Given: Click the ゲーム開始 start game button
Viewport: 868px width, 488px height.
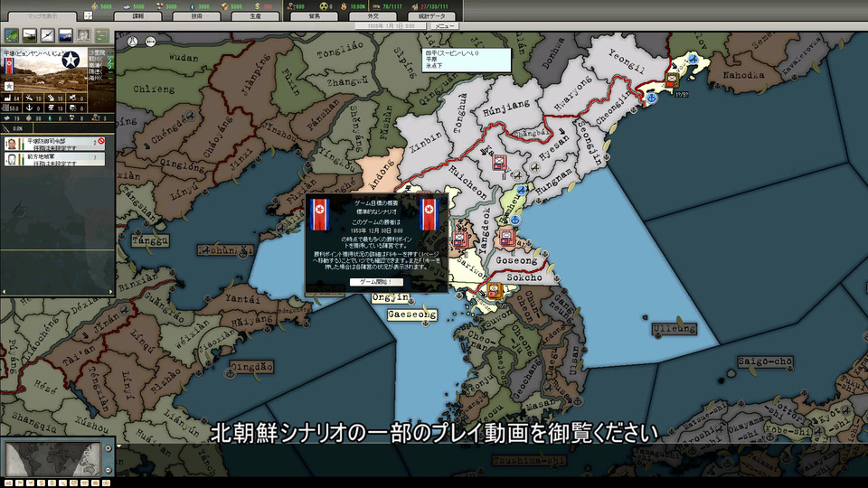Looking at the screenshot, I should [376, 282].
